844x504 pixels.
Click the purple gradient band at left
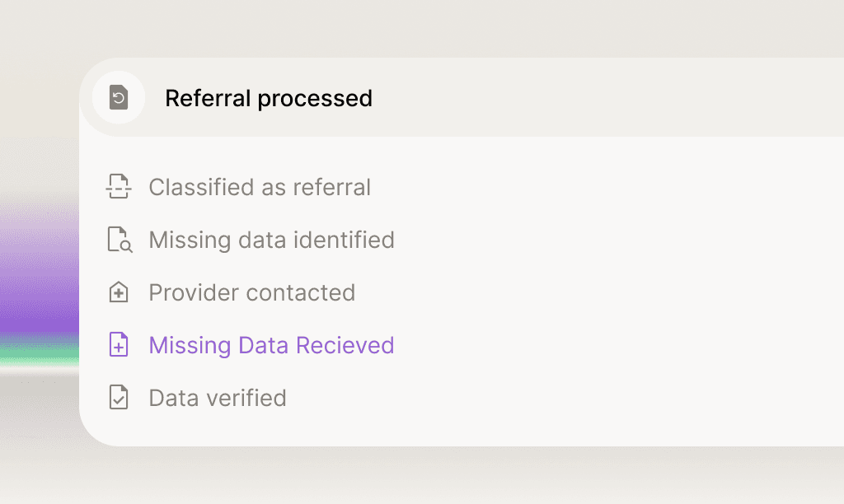37,280
